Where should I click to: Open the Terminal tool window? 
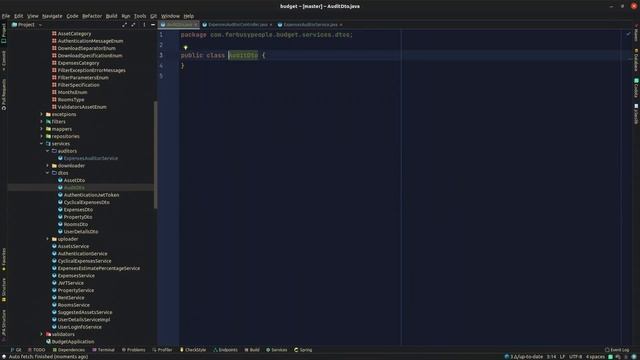[x=104, y=350]
